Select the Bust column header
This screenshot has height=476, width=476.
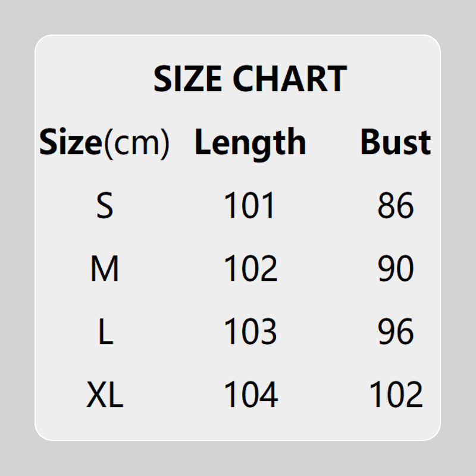395,143
